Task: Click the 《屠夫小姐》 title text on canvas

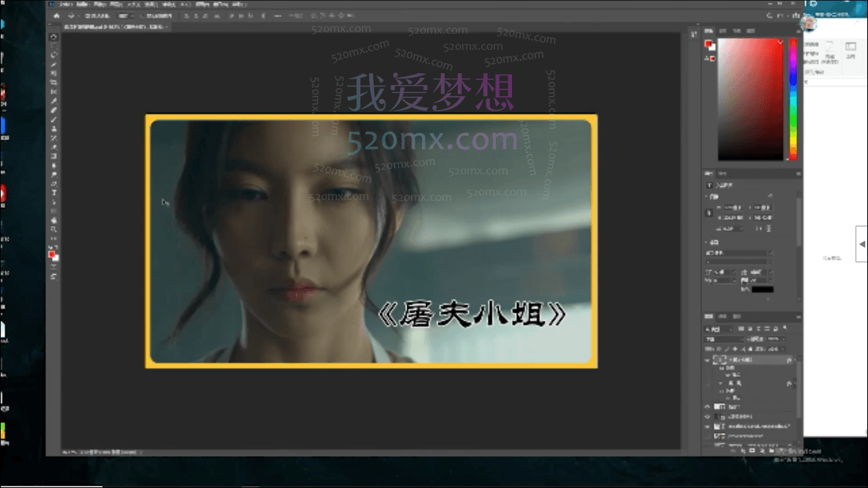Action: (472, 314)
